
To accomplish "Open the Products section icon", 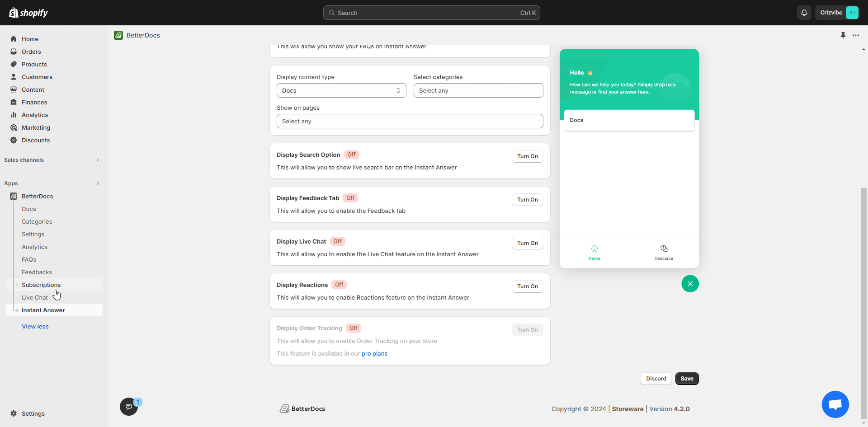I will (x=14, y=64).
